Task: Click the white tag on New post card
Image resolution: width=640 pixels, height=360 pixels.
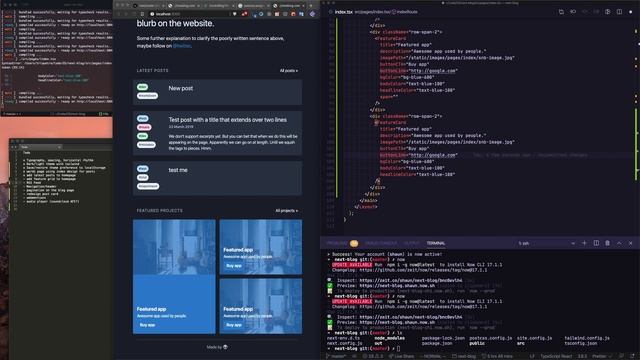Action: click(x=147, y=96)
